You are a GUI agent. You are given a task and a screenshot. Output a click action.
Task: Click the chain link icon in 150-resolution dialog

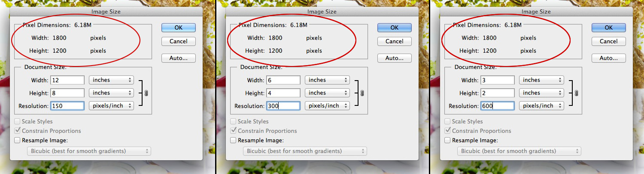click(146, 93)
